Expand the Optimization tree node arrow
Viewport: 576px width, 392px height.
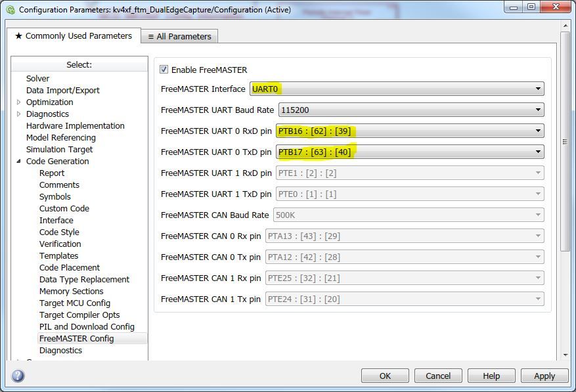(19, 102)
